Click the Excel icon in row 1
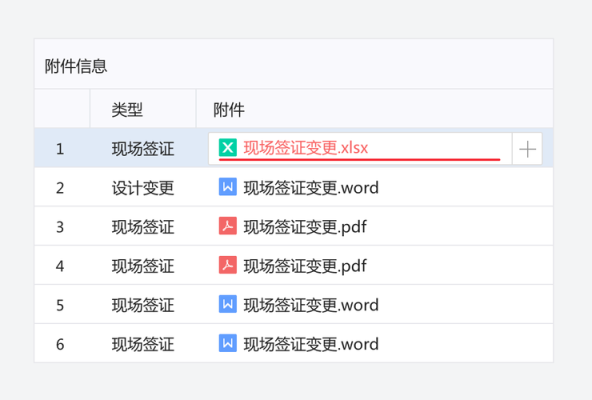Viewport: 592px width, 400px height. coord(228,148)
